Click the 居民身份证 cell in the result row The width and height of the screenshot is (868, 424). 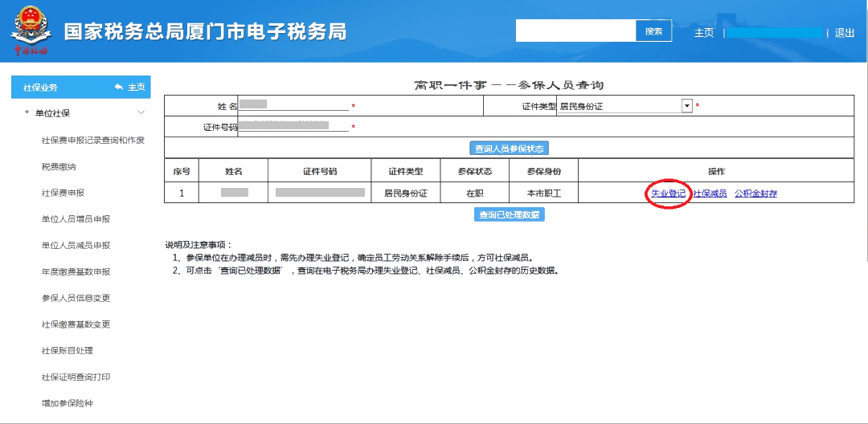coord(406,193)
